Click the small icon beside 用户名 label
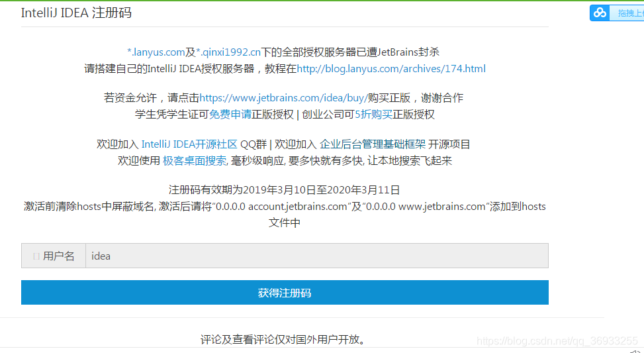 point(36,256)
